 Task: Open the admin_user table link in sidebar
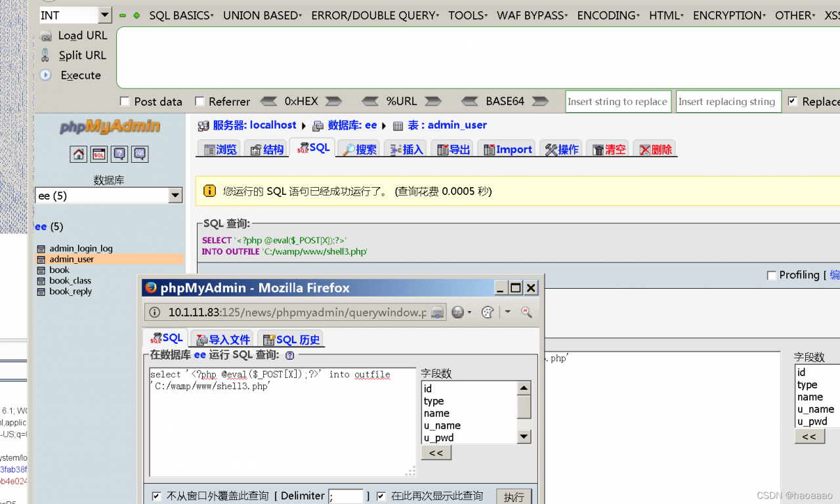coord(72,259)
